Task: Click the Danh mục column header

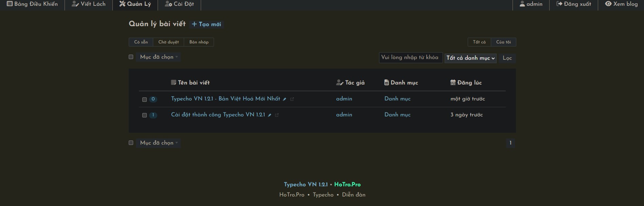Action: [x=401, y=82]
